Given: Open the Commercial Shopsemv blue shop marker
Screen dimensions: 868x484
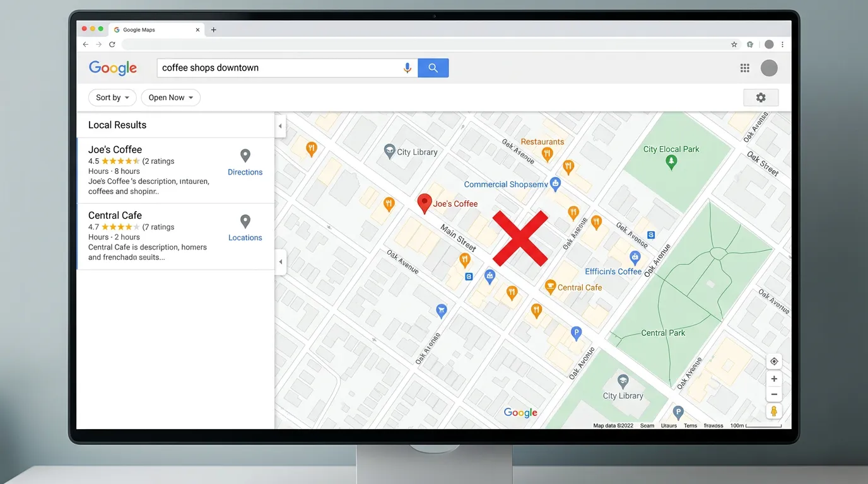Looking at the screenshot, I should point(555,183).
